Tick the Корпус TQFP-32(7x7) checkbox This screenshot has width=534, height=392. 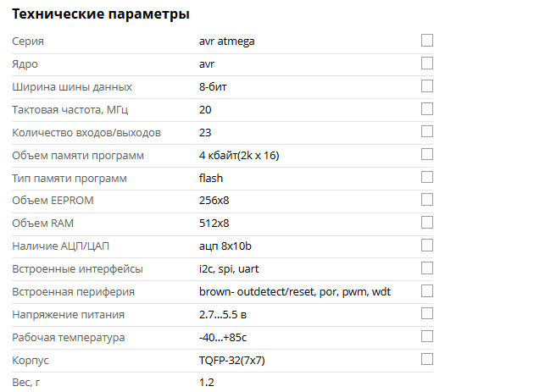click(427, 359)
